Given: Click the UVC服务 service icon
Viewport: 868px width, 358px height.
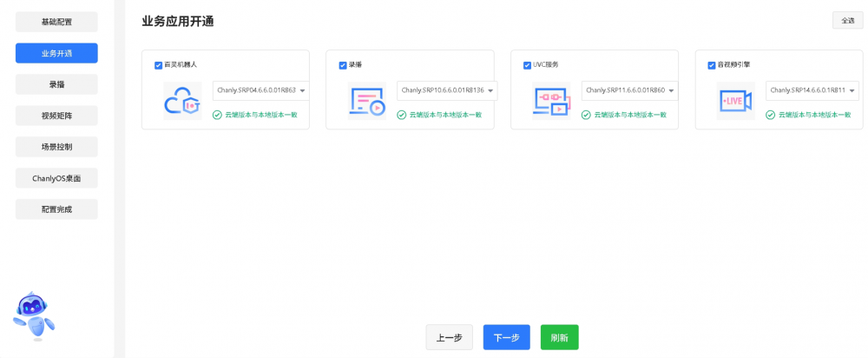Looking at the screenshot, I should pos(551,102).
